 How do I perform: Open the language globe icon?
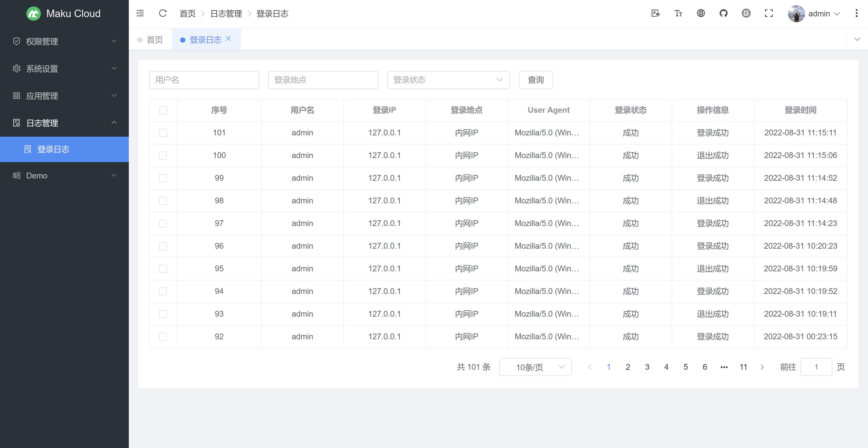701,14
